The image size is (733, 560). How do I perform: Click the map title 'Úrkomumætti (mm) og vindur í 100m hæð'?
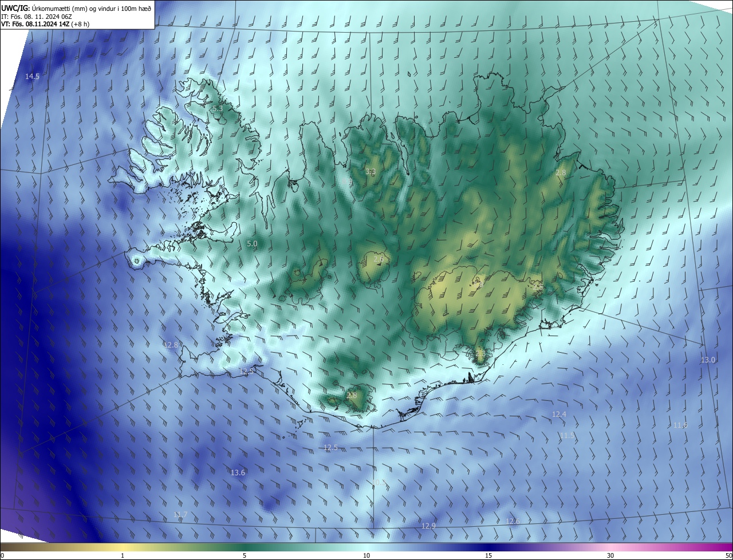coord(91,8)
